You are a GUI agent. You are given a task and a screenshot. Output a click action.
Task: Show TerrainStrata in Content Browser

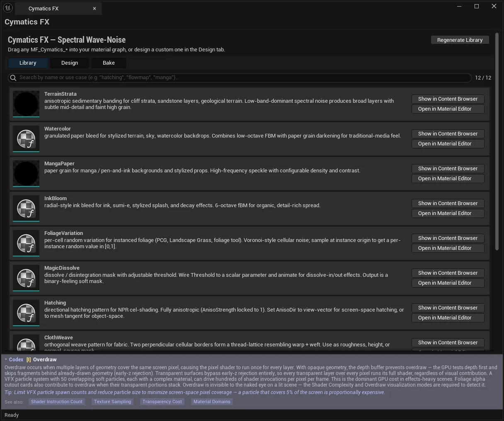(448, 99)
